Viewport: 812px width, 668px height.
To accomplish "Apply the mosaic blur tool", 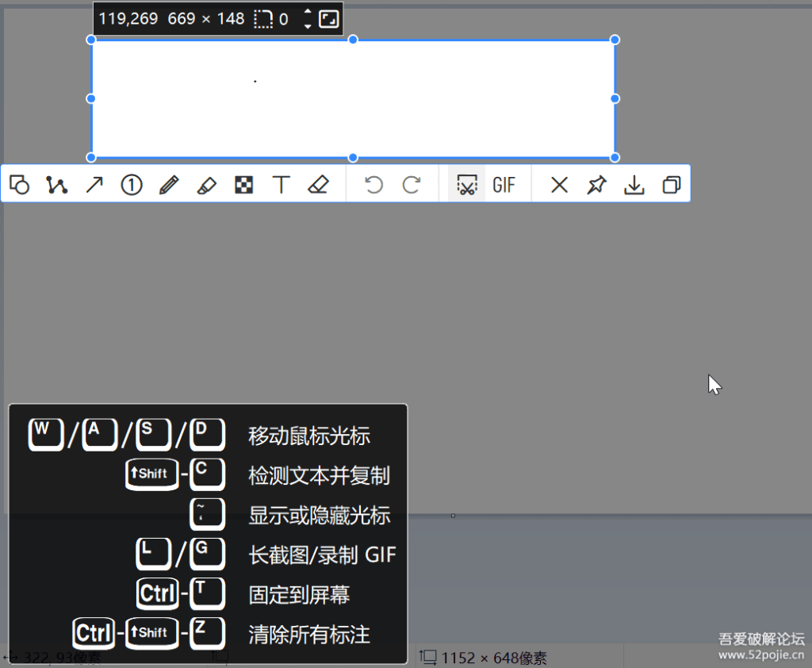I will pos(244,185).
